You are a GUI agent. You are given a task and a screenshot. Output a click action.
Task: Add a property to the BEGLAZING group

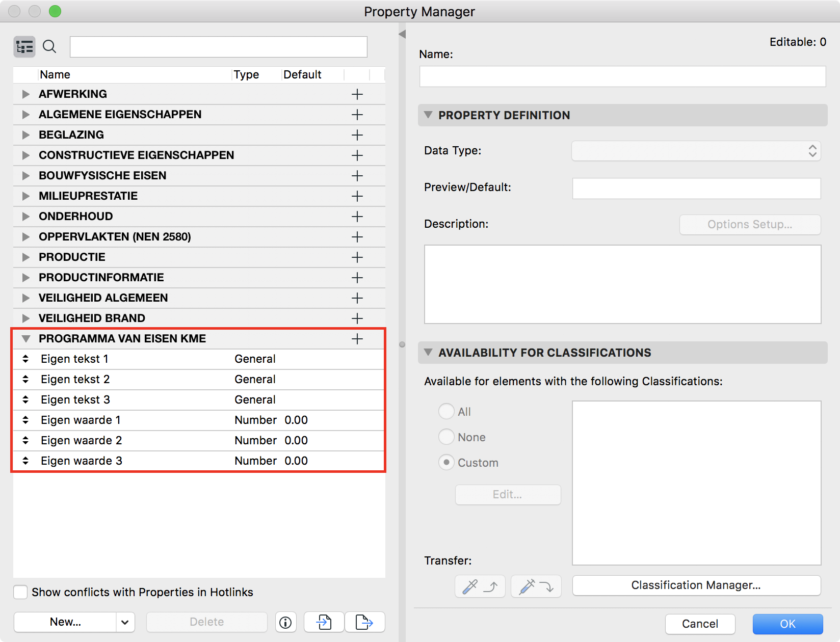click(357, 135)
